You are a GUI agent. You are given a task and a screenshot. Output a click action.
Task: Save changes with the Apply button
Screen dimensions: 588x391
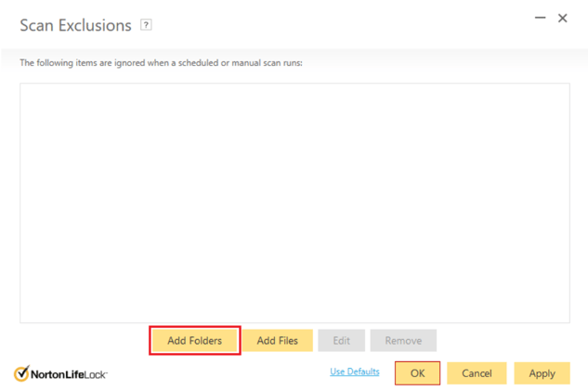click(x=542, y=373)
